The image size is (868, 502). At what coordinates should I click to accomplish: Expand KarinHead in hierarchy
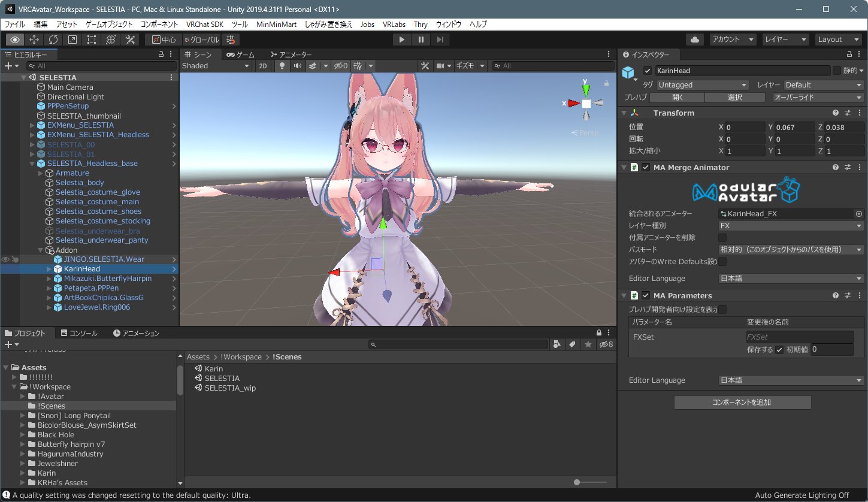pos(49,269)
